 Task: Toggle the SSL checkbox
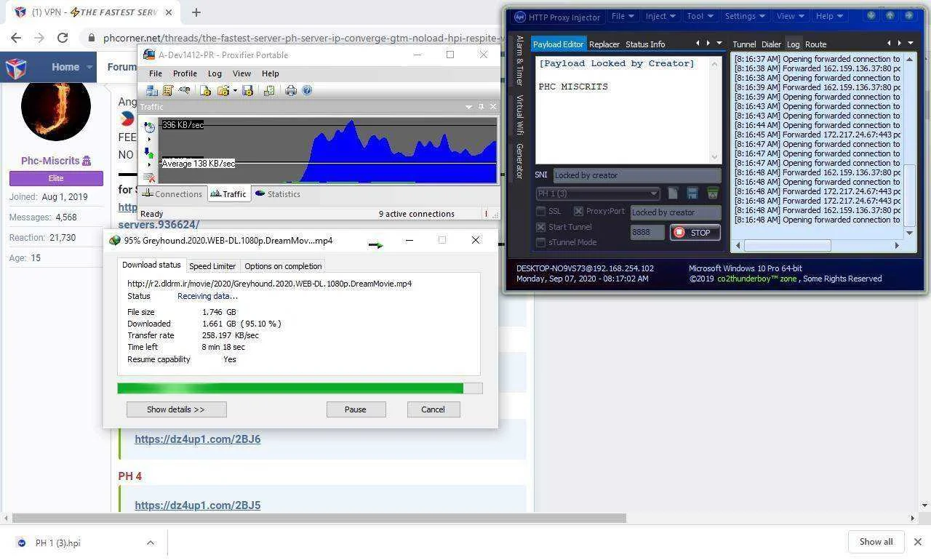(x=540, y=212)
